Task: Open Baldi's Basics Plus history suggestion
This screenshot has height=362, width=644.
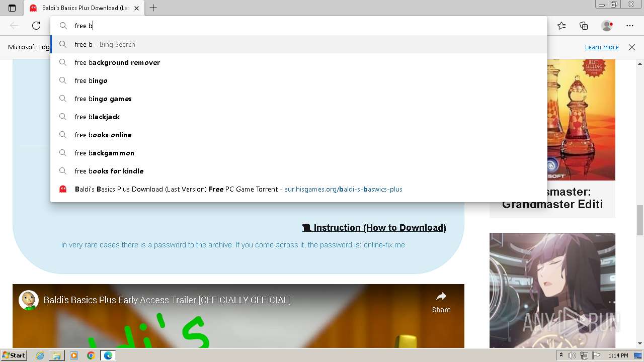Action: [x=299, y=189]
